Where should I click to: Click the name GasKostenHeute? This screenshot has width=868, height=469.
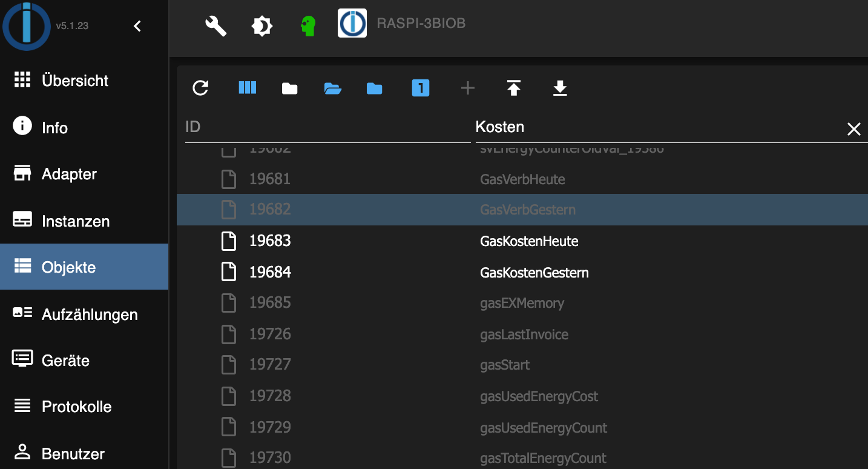[x=529, y=241]
